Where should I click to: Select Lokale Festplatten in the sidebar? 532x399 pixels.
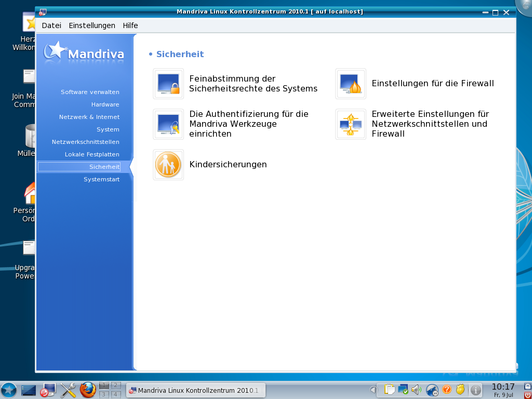tap(92, 154)
